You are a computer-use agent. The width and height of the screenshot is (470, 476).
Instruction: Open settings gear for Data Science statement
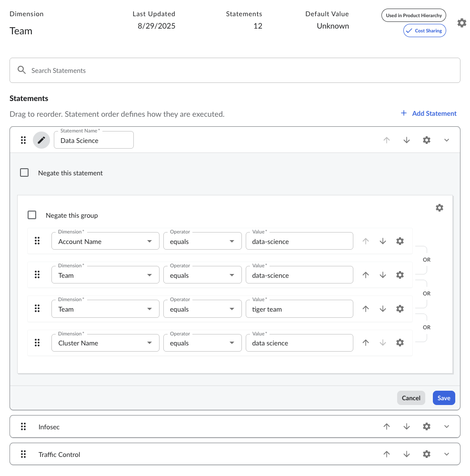pos(426,140)
